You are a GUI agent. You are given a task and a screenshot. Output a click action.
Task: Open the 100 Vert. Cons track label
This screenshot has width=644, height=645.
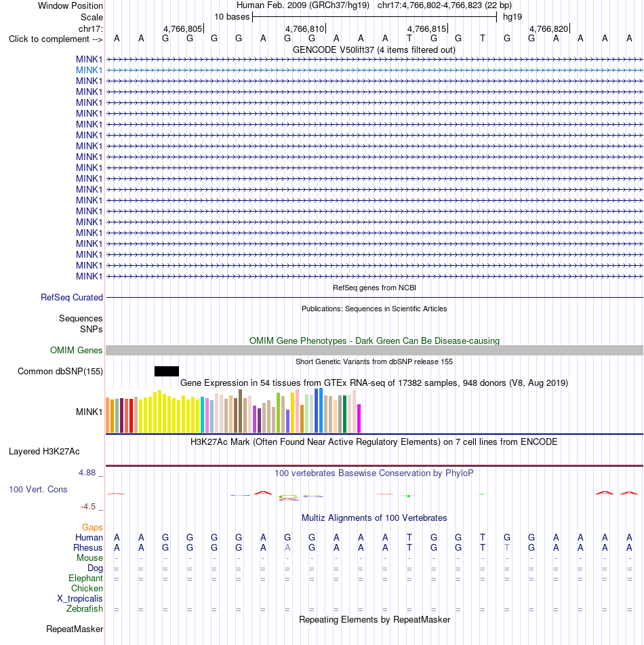pyautogui.click(x=38, y=490)
